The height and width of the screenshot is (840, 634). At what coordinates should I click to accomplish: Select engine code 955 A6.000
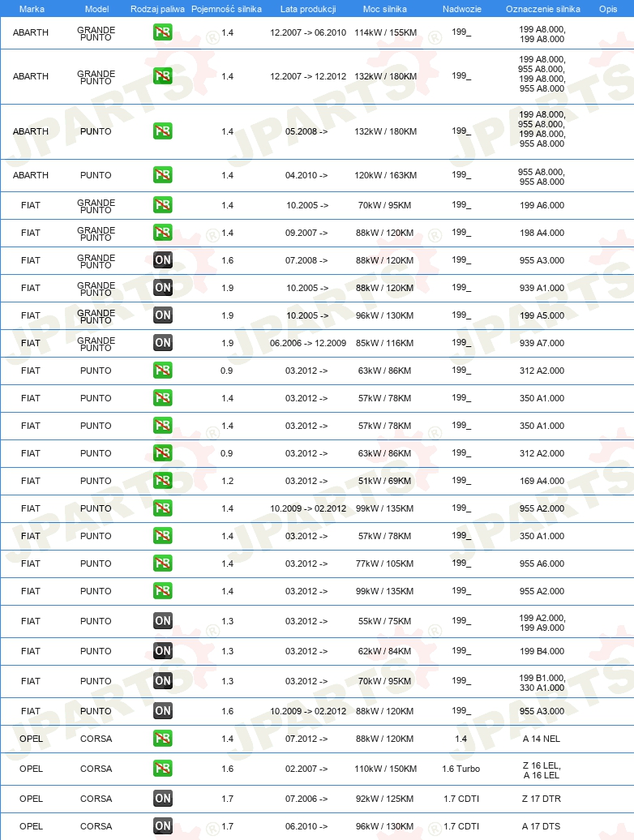(x=542, y=564)
